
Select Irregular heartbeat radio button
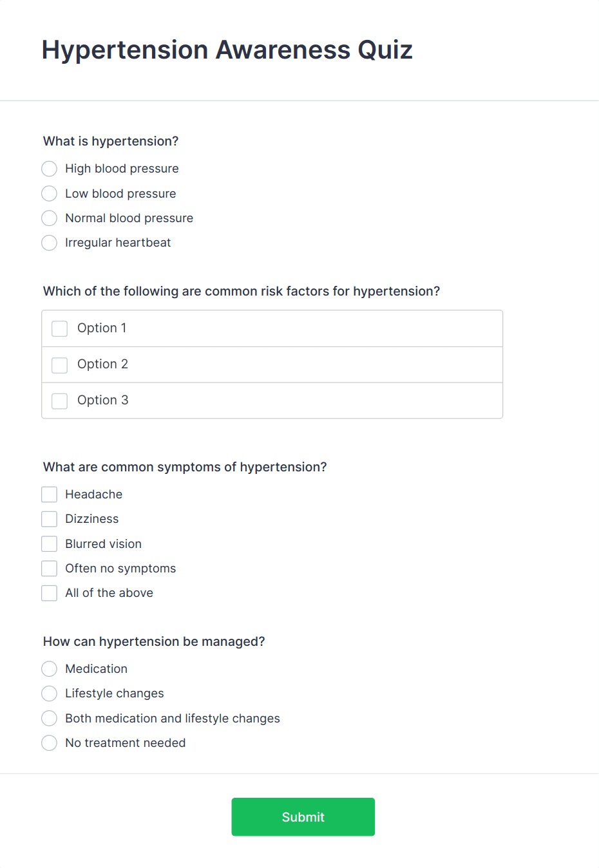coord(50,243)
